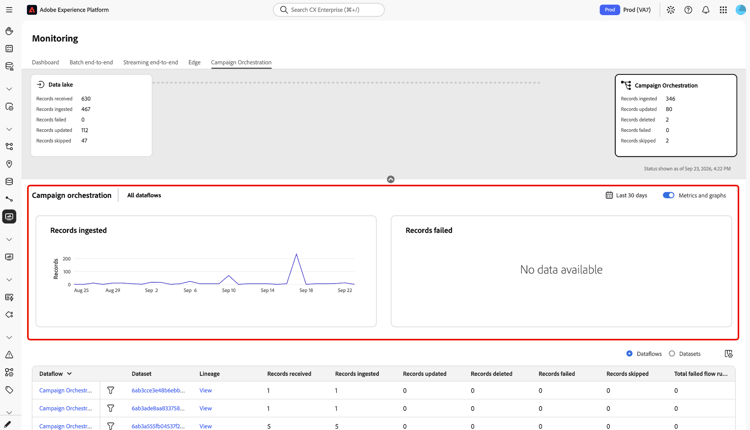Click the Records received column header
Viewport: 750px width, 430px height.
click(289, 374)
